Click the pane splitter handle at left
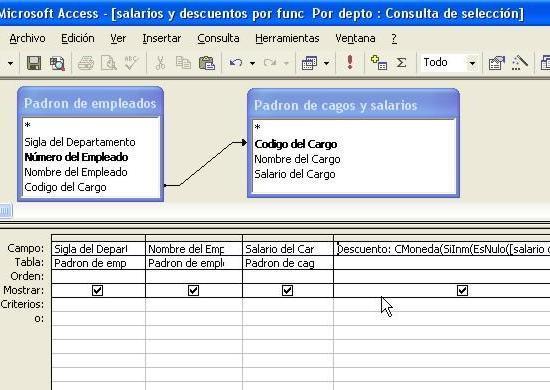The width and height of the screenshot is (550, 390). click(x=6, y=210)
